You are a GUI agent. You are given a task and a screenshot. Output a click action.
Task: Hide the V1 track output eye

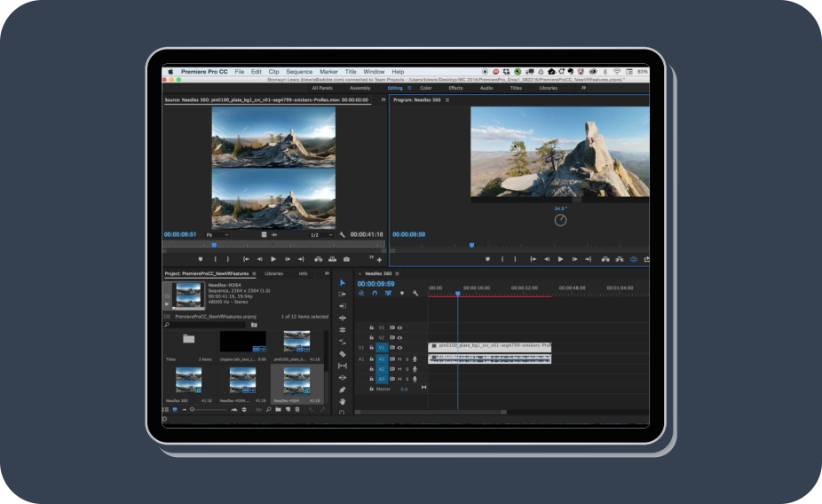coord(400,348)
